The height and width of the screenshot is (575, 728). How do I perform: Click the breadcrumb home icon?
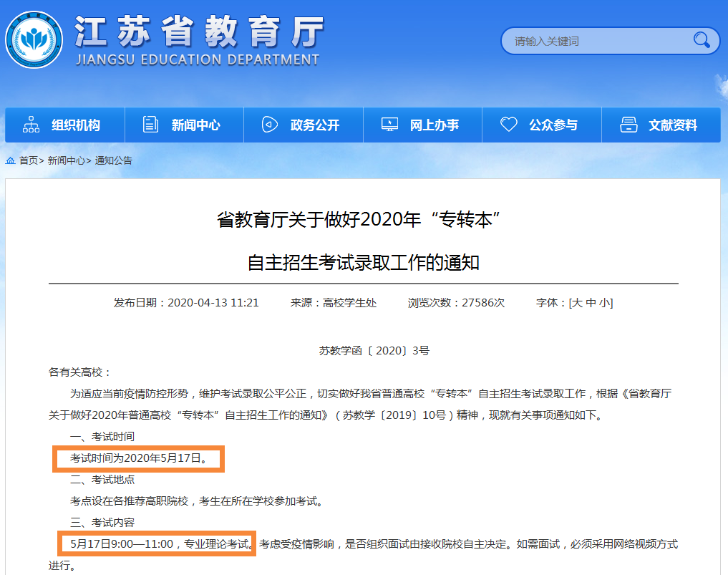click(11, 160)
